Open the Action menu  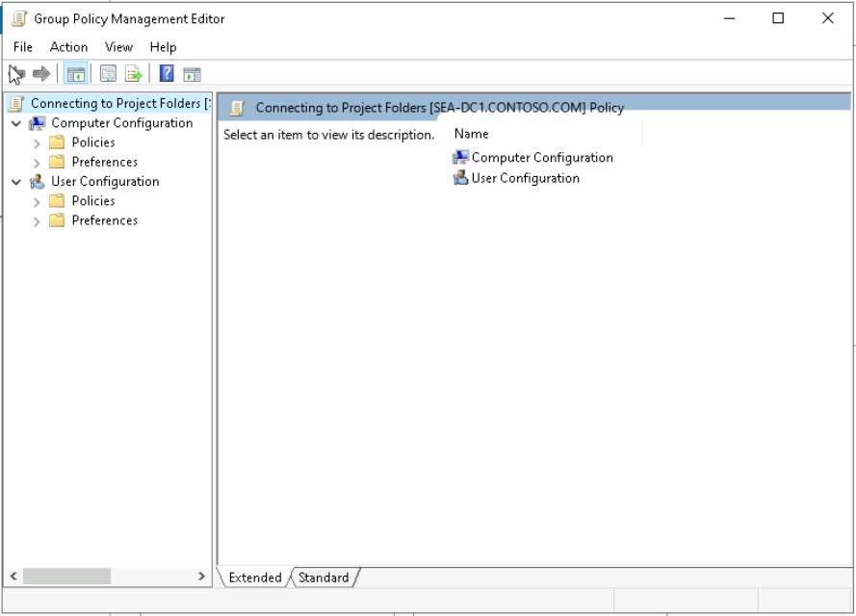(68, 47)
